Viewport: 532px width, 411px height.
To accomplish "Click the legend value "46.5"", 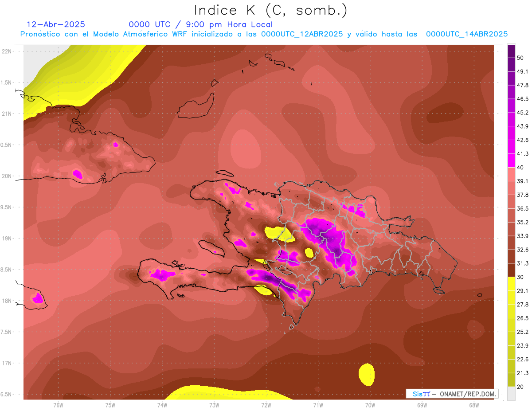I will [x=523, y=99].
